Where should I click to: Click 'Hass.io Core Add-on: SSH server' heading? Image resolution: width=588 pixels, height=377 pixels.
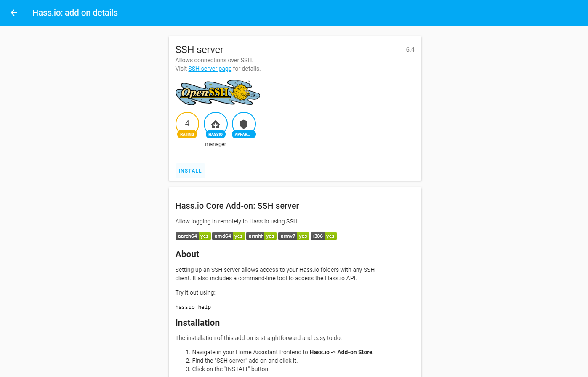(237, 206)
